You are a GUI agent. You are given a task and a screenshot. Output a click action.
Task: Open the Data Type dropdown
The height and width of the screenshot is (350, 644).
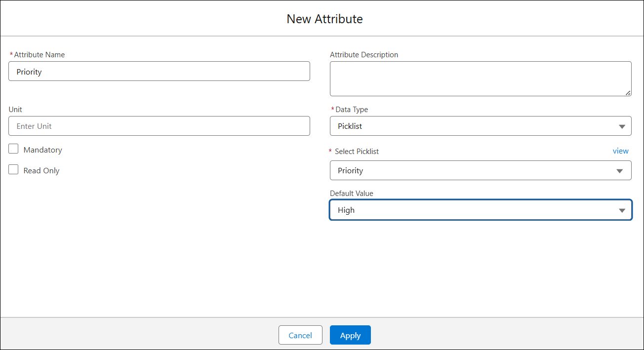click(x=481, y=126)
